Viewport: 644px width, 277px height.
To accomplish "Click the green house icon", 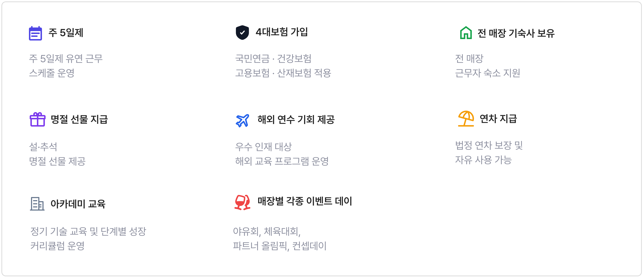I will (466, 33).
